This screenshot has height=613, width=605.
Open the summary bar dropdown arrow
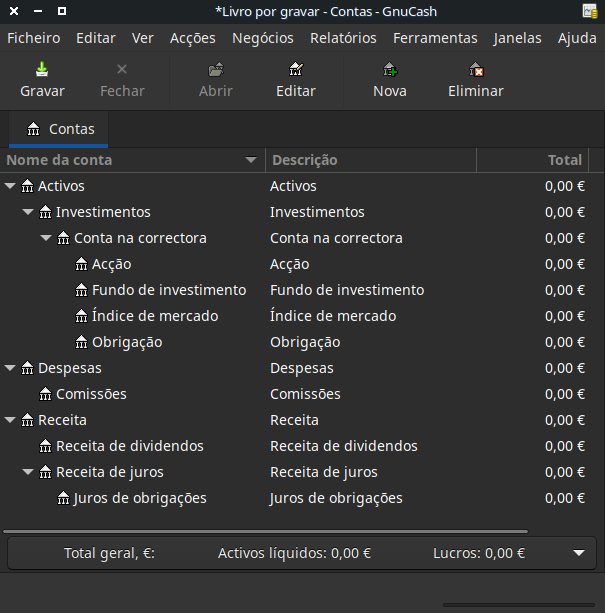[578, 553]
